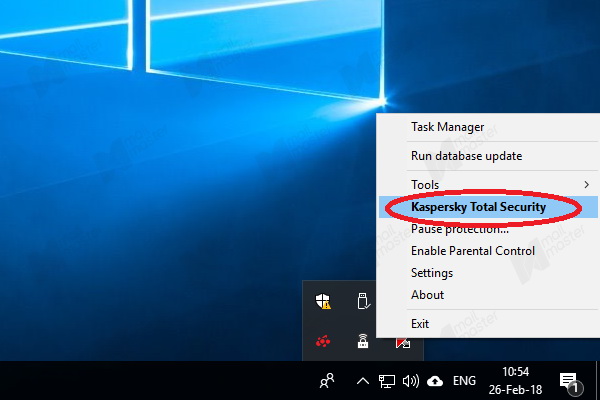
Task: Open the network status icon
Action: pyautogui.click(x=387, y=381)
